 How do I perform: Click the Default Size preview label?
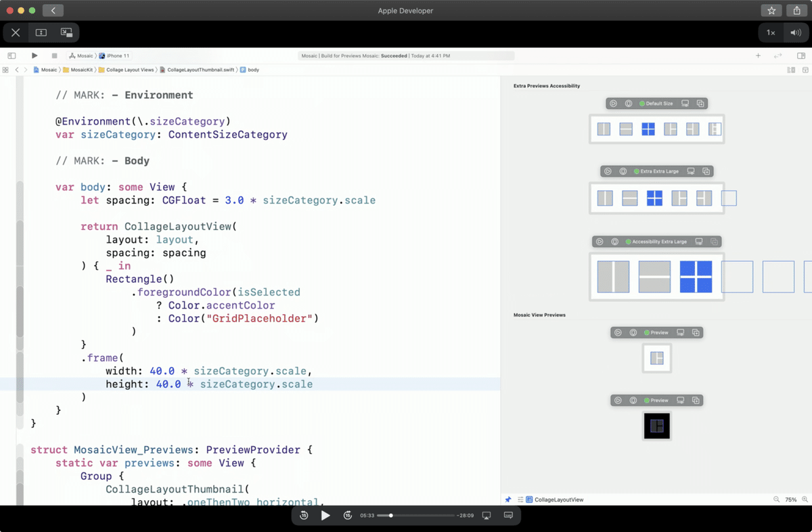tap(656, 104)
